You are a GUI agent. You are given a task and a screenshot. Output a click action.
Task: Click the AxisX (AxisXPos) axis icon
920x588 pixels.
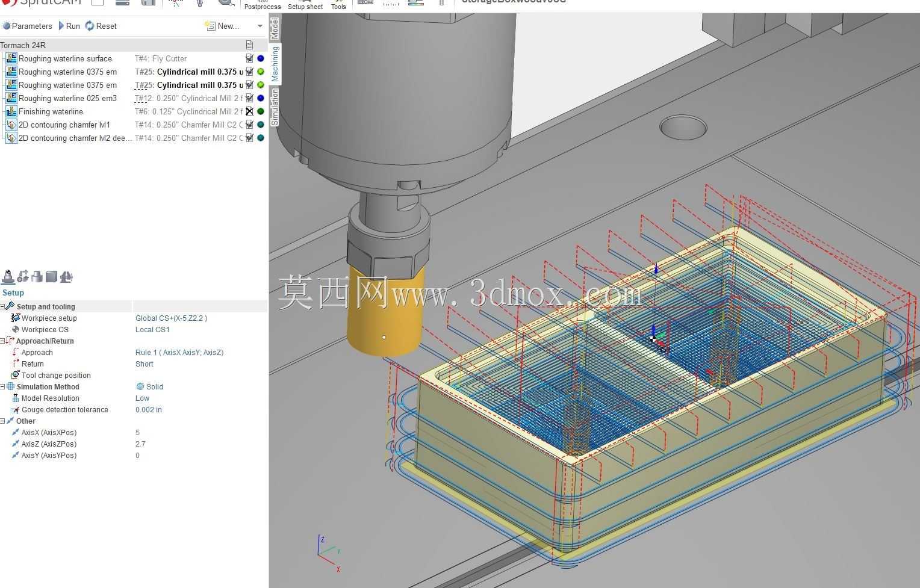[x=16, y=432]
